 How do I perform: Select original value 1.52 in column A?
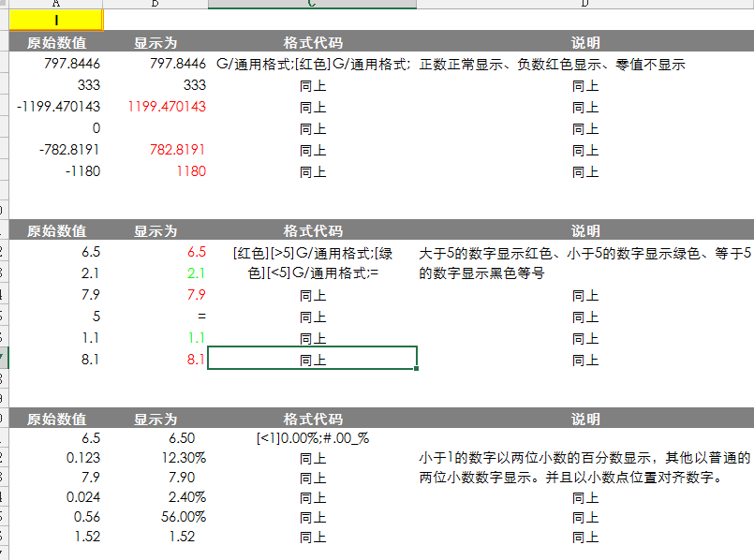[87, 537]
